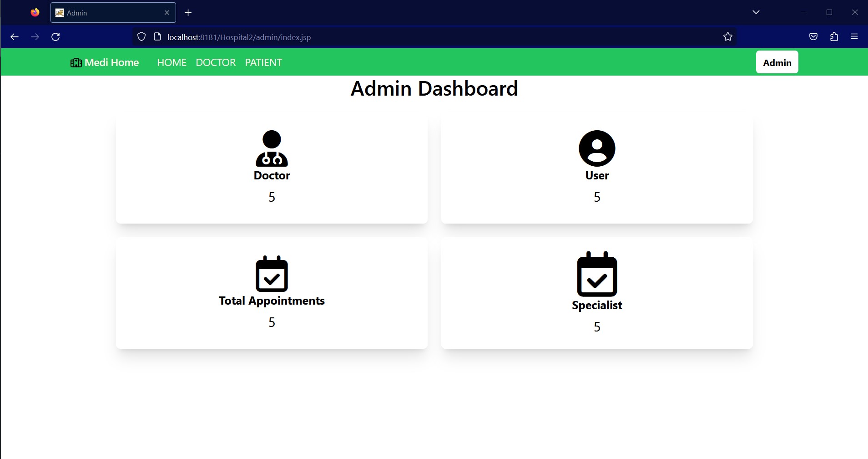Toggle the reload page control

coord(56,36)
